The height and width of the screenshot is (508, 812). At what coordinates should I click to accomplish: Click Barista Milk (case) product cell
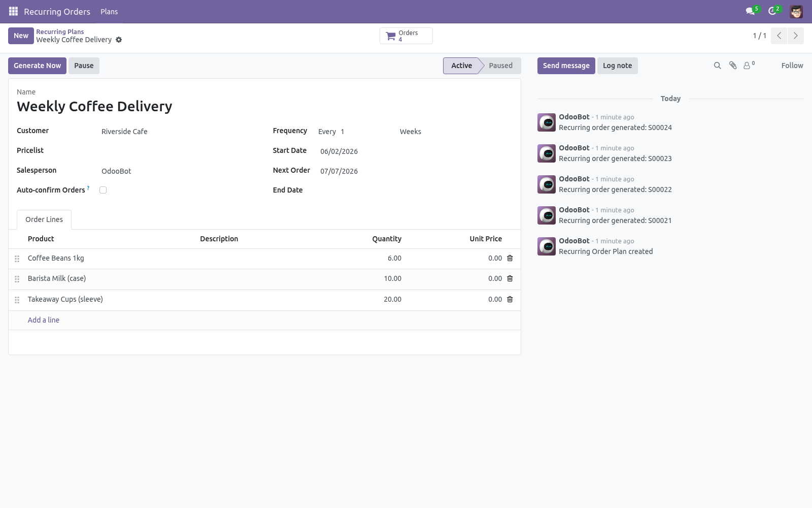(x=110, y=278)
